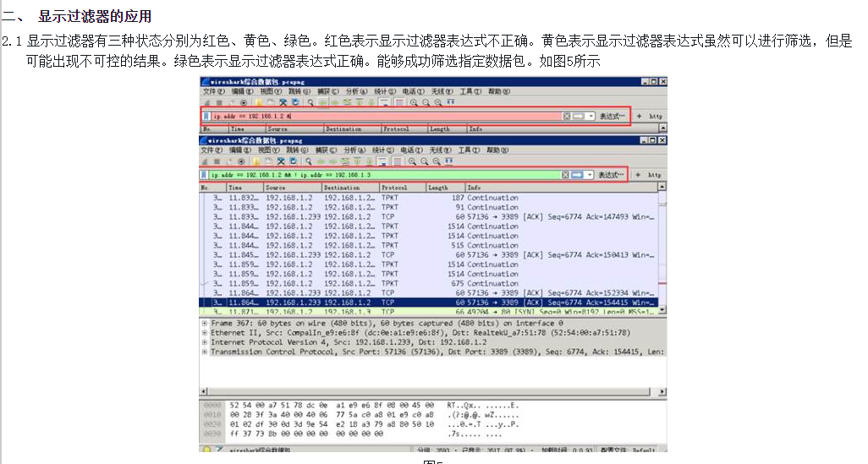Click packet details horizontal scrollbar right arrow
868x464 pixels.
(662, 391)
